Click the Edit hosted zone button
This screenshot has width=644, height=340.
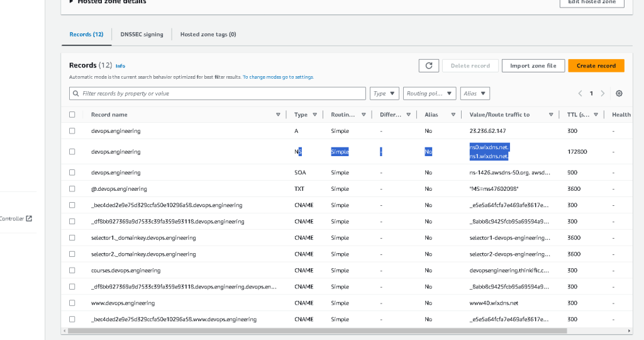coord(592,3)
